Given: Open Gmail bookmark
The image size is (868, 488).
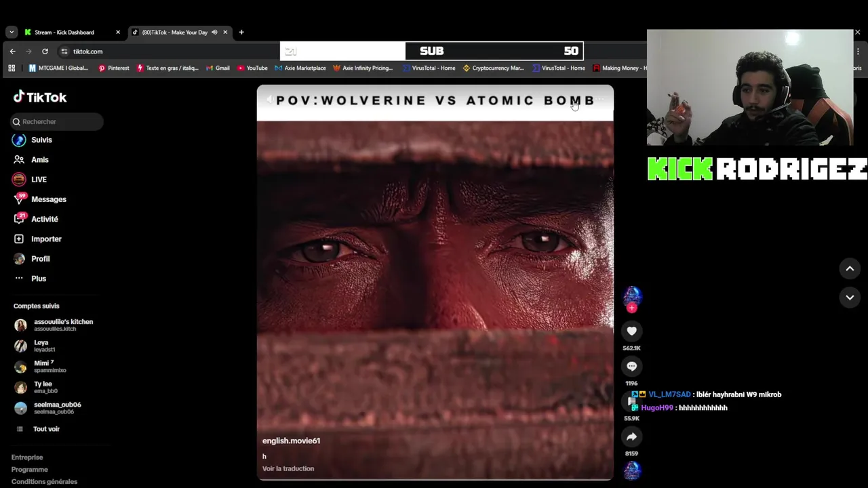Looking at the screenshot, I should click(x=218, y=68).
